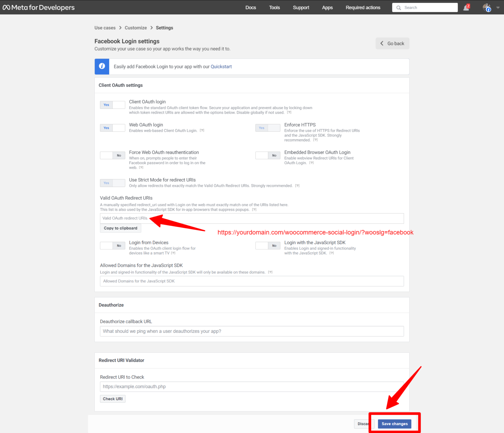Open help for Enforce HTTPS
504x433 pixels.
coord(315,140)
